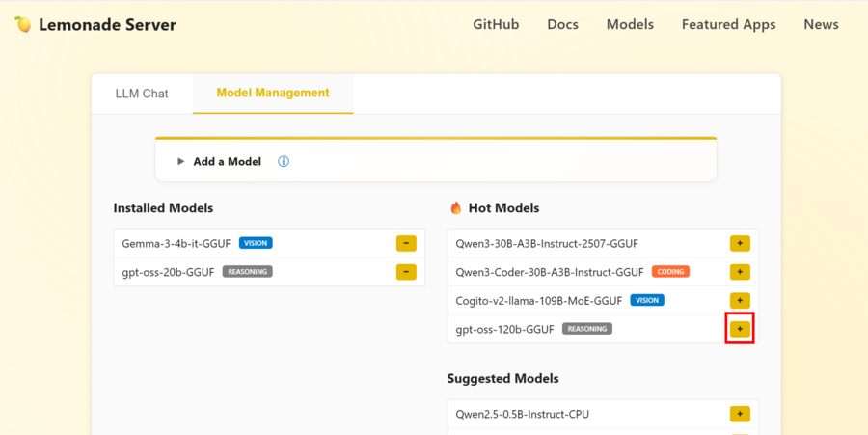Expand the Add a Model section
Screen dimensions: 868x435
180,162
